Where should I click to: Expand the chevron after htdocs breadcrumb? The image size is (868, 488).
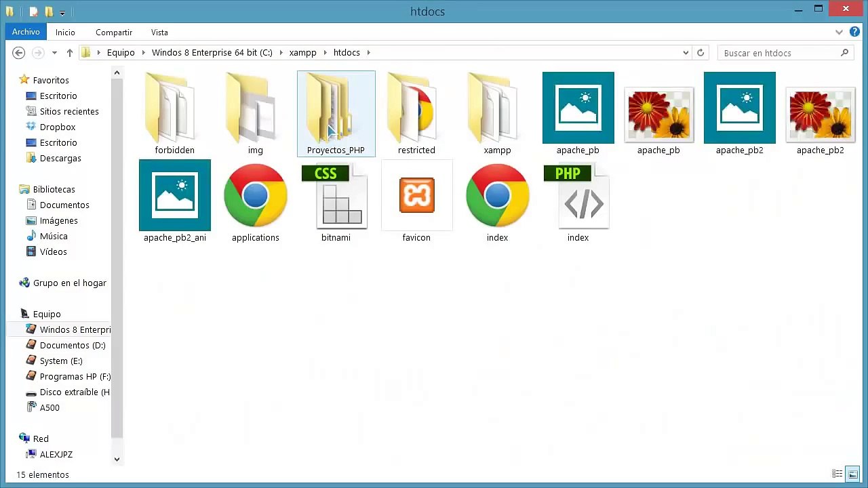pos(368,53)
